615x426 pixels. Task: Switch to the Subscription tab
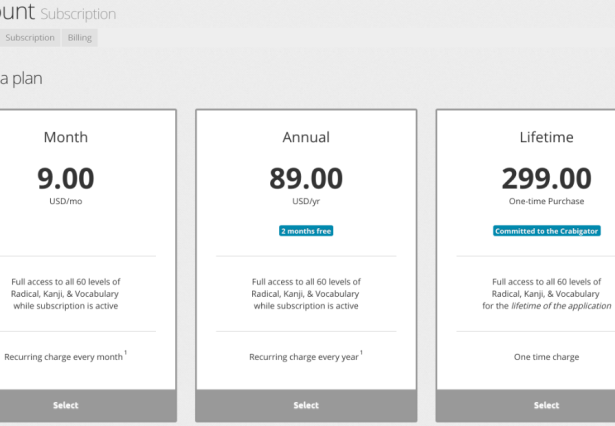pyautogui.click(x=30, y=38)
